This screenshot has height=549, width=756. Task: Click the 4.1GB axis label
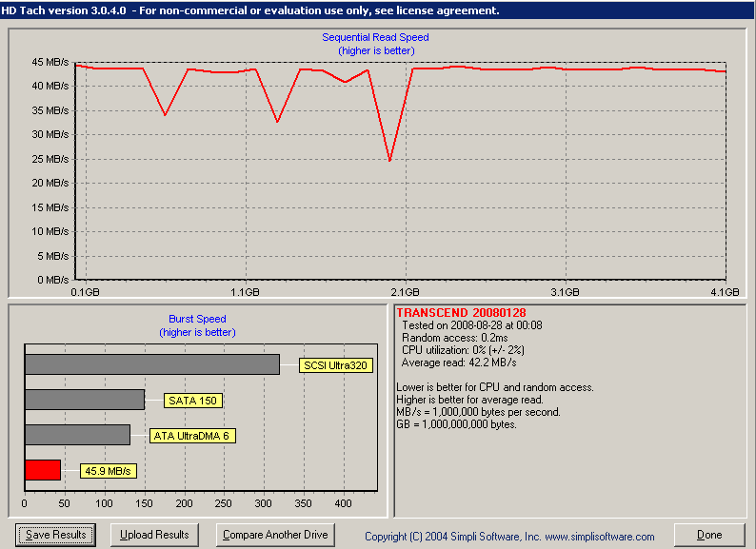(725, 292)
